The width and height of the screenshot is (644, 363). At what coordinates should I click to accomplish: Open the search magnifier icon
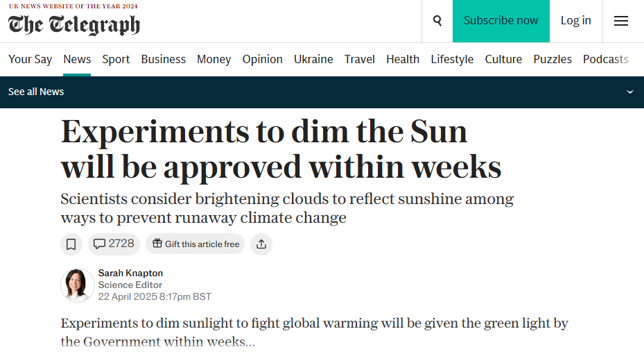click(437, 21)
